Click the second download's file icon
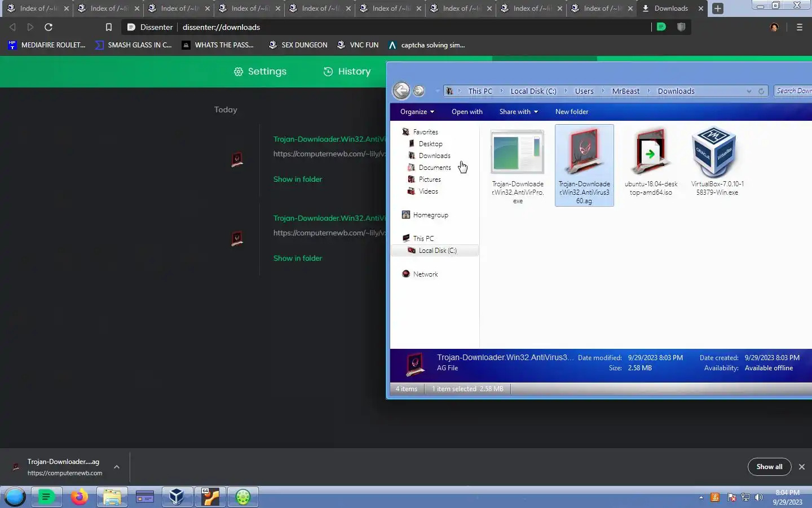 237,239
